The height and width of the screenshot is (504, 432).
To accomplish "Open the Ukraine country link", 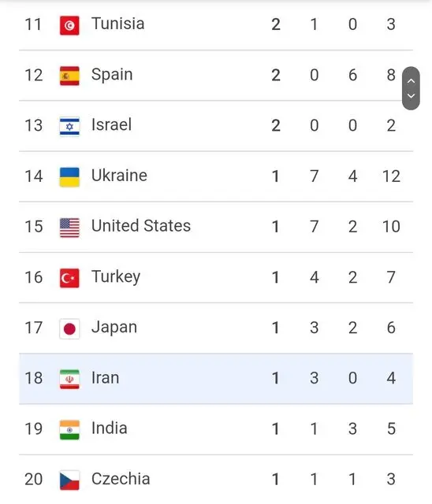I will (x=119, y=176).
